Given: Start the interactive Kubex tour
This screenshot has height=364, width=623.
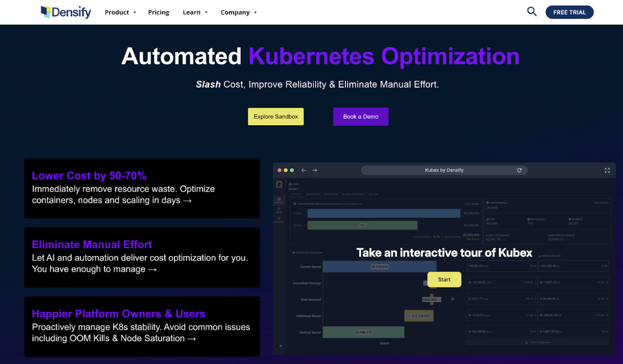Looking at the screenshot, I should 444,279.
